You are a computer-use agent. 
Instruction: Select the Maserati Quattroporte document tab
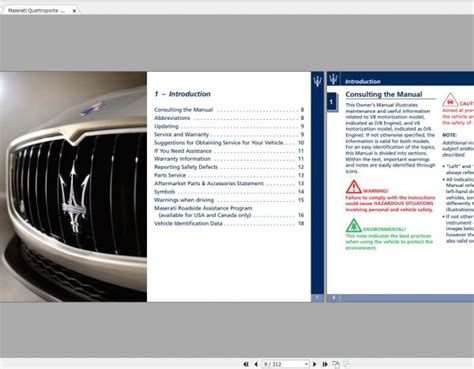click(x=37, y=11)
